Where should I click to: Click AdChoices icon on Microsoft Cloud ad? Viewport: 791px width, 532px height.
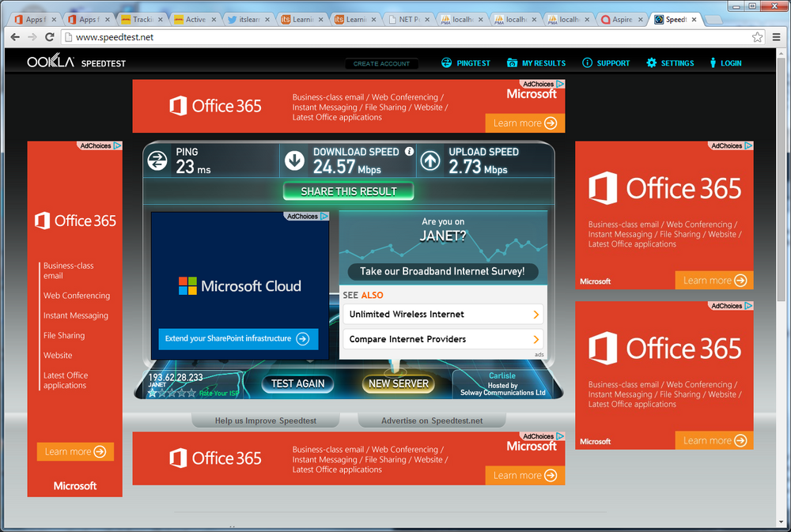324,216
